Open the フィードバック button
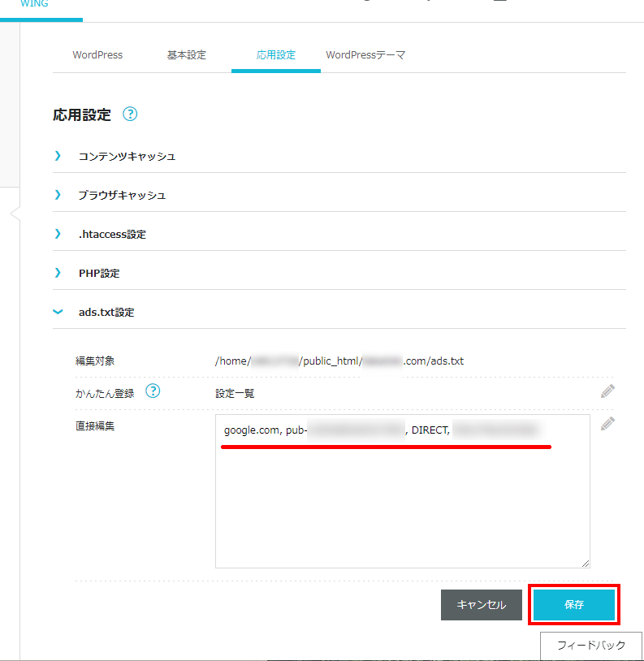Screen dimensions: 644x661 coord(591,646)
